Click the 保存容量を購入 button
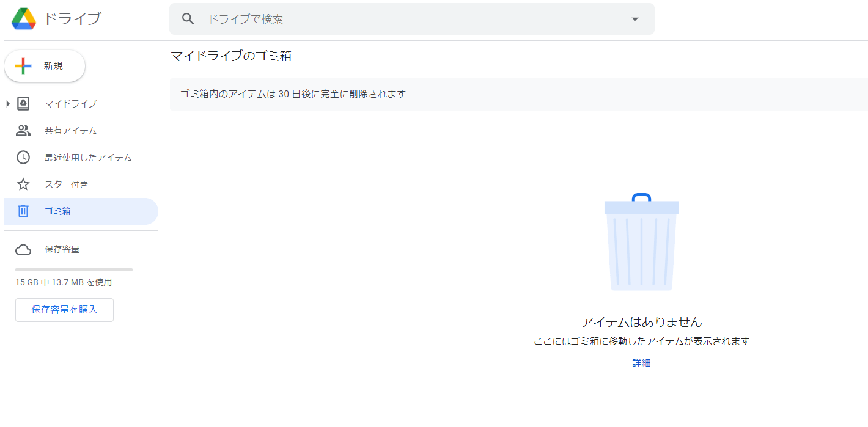This screenshot has width=868, height=427. coord(64,310)
